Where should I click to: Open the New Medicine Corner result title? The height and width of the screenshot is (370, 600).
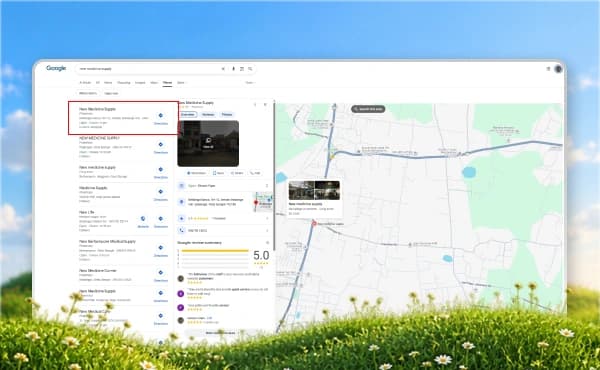point(98,271)
